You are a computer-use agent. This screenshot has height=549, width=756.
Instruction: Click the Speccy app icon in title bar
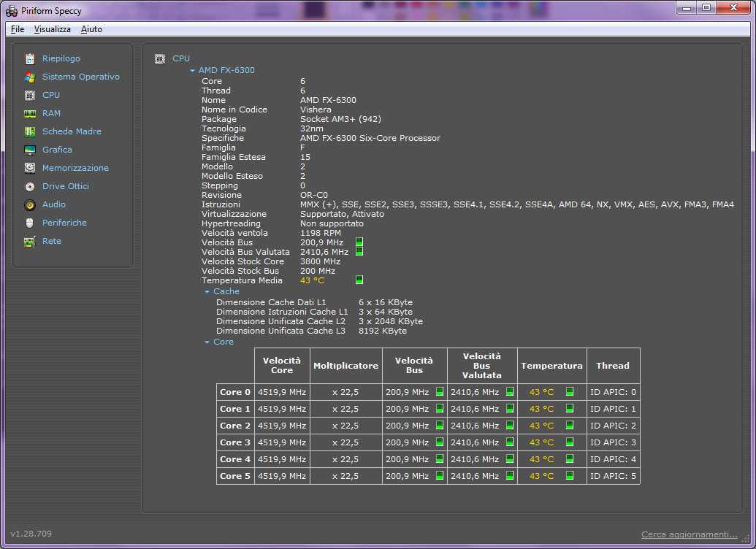12,11
